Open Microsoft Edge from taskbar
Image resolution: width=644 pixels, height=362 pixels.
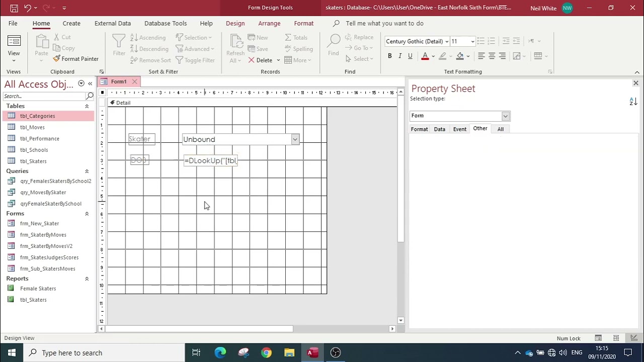(x=220, y=352)
